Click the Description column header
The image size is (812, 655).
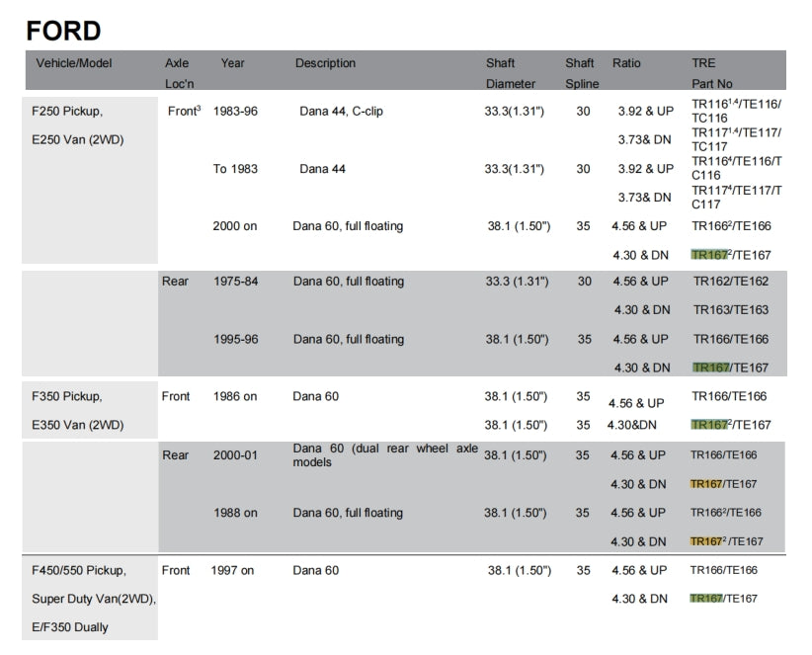click(x=325, y=63)
